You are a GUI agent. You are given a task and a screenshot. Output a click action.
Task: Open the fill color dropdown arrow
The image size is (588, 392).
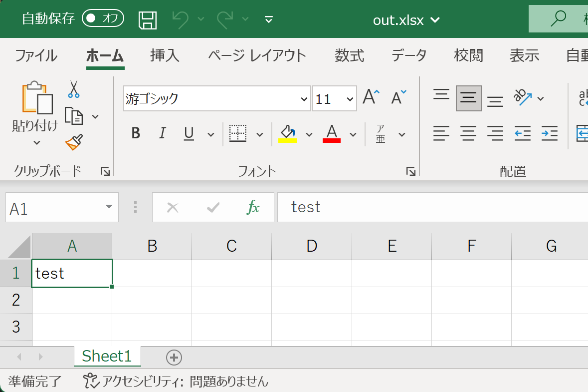tap(309, 134)
